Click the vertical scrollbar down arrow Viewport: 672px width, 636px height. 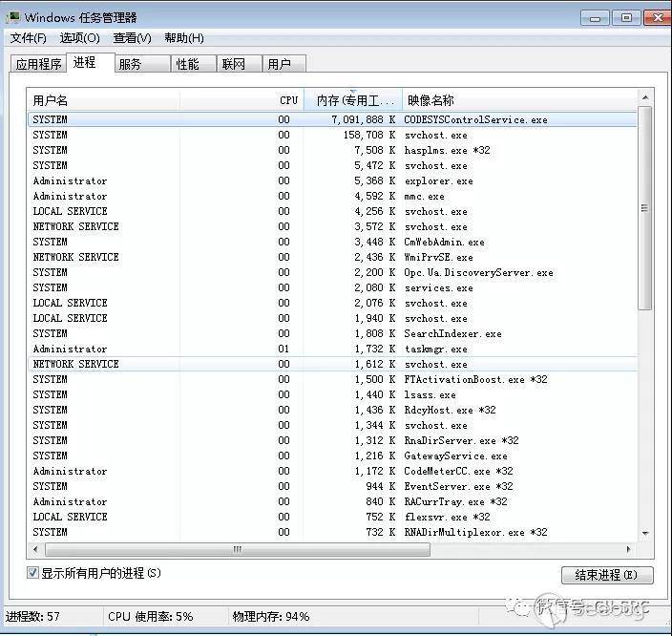(645, 533)
